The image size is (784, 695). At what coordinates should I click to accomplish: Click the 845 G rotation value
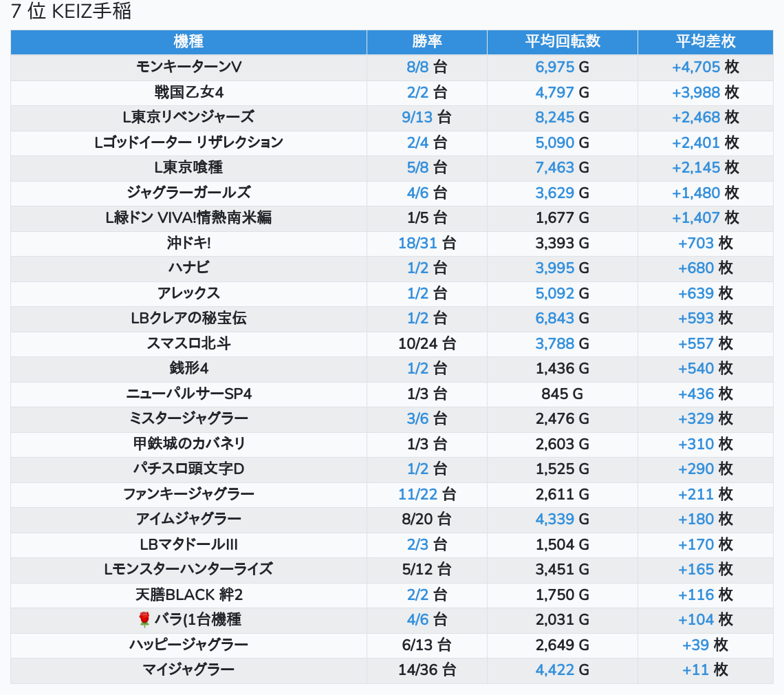(563, 394)
